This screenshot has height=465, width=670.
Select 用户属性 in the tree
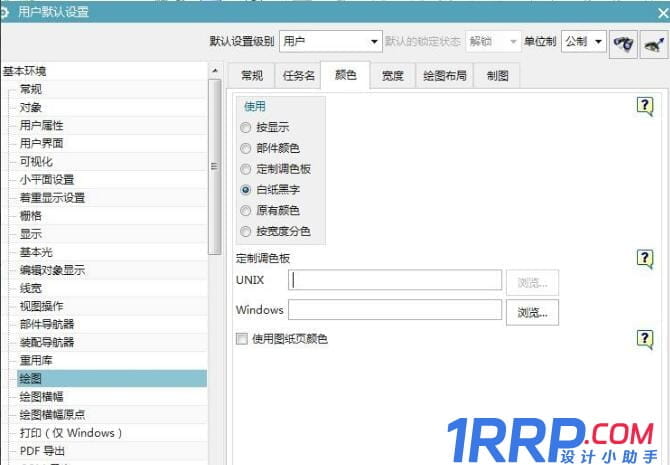[41, 126]
